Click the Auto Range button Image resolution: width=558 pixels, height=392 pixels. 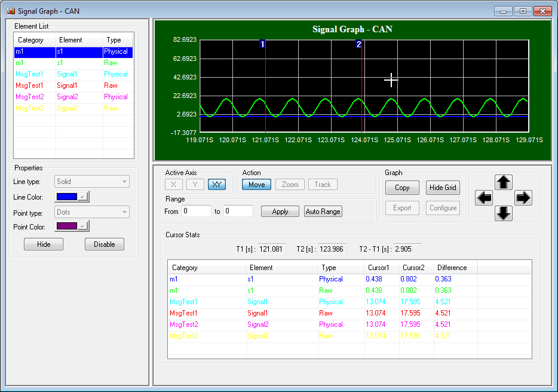[x=323, y=212]
